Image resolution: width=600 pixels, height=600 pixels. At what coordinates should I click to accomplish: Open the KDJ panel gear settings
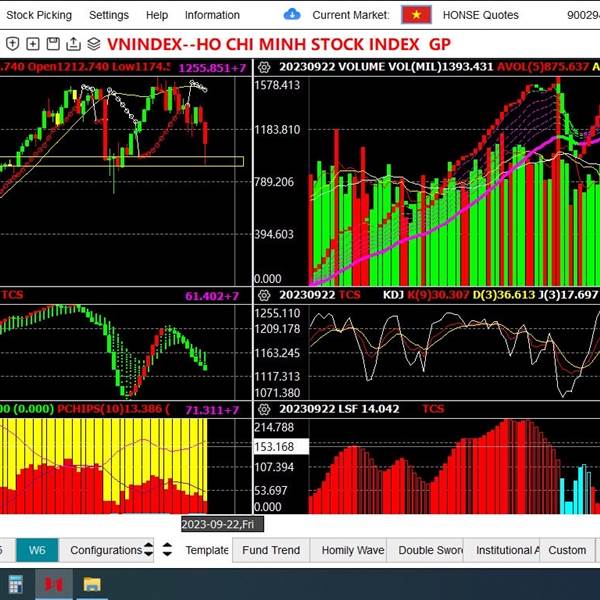pyautogui.click(x=264, y=295)
